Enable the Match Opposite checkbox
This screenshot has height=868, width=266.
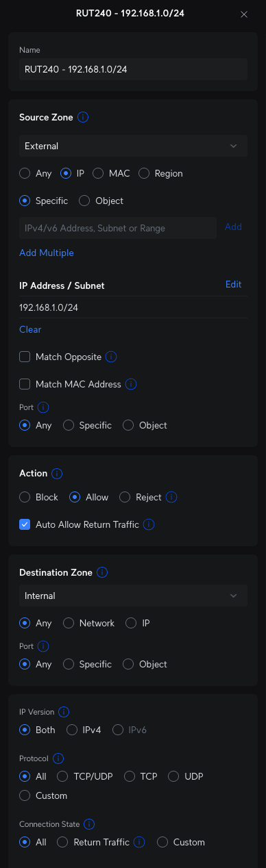(25, 357)
